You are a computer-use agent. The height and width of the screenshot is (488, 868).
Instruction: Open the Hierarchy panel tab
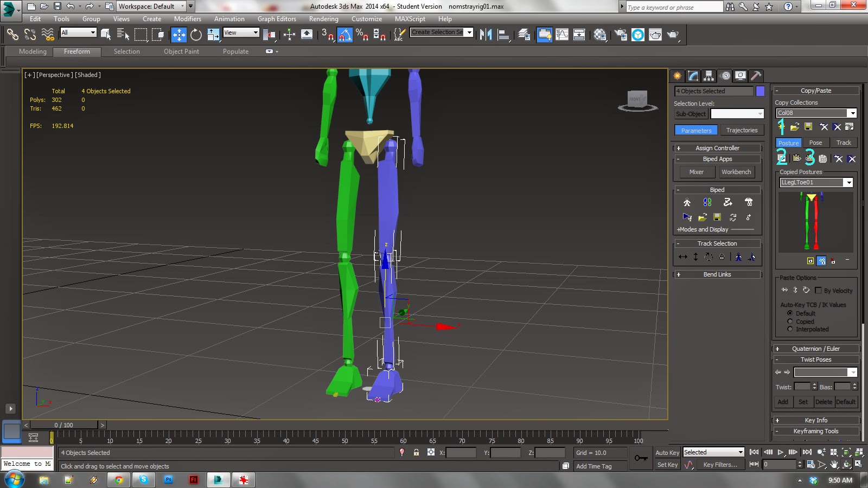pos(709,76)
